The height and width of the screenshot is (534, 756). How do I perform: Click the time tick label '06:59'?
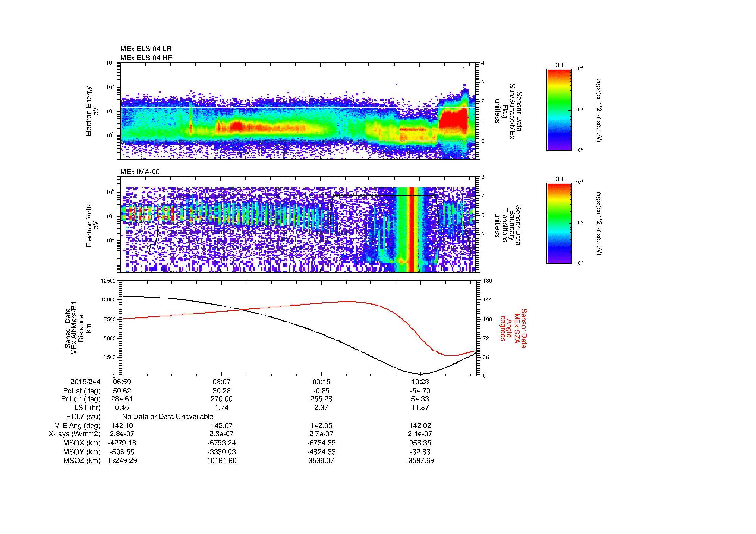(x=122, y=382)
